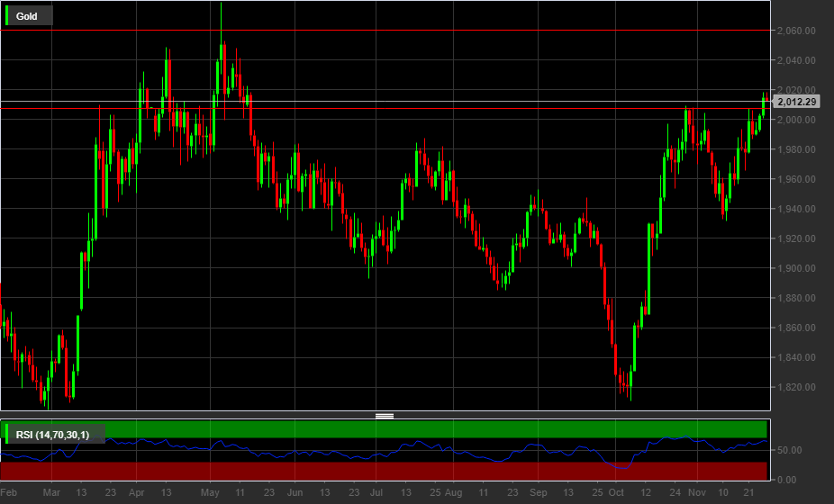Click the 2,060.00 price axis label
834x504 pixels.
click(x=796, y=31)
